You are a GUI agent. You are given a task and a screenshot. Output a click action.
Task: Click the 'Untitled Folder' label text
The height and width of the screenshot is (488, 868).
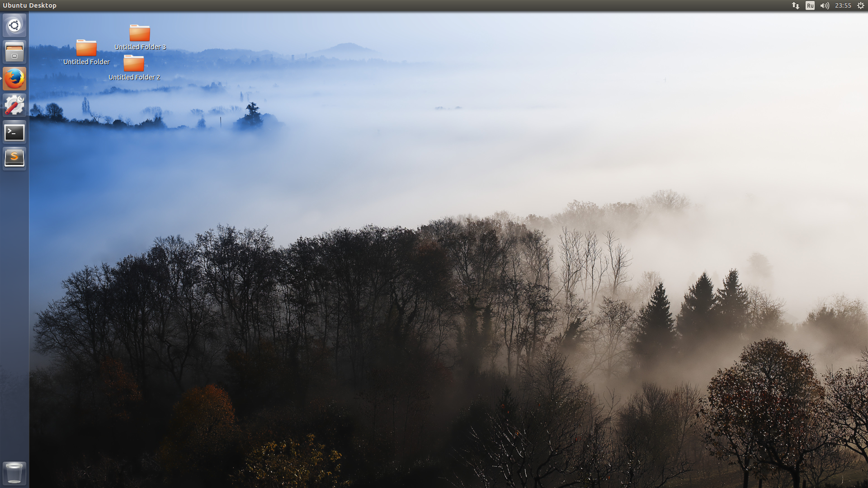[x=86, y=62]
